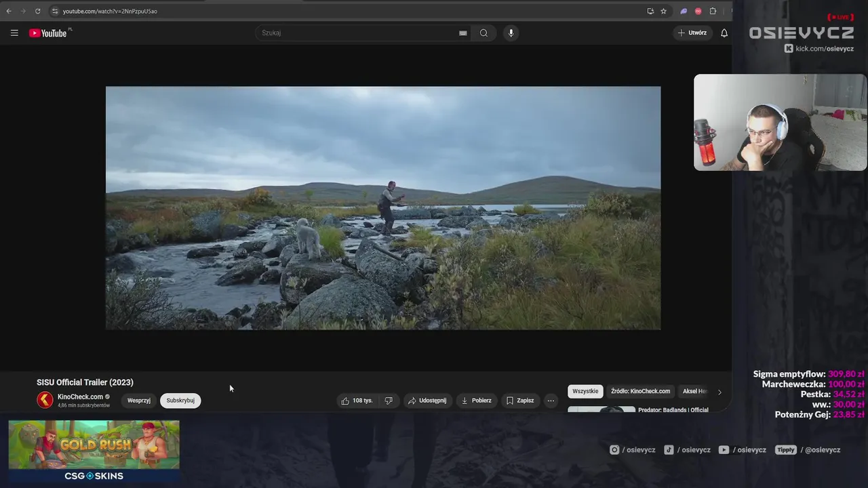This screenshot has width=868, height=488.
Task: Open the red round extension icon
Action: coord(698,11)
